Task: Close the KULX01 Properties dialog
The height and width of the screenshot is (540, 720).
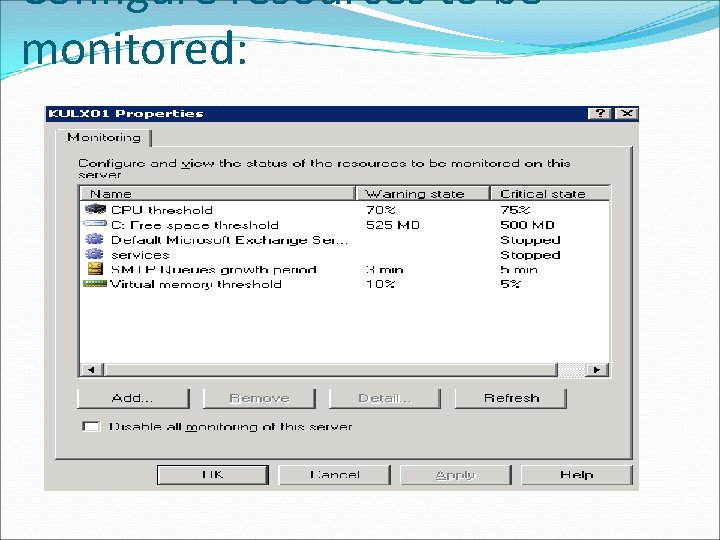Action: [627, 113]
